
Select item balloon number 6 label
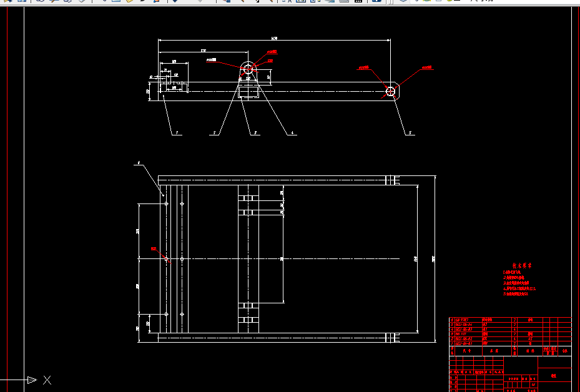[x=139, y=163]
